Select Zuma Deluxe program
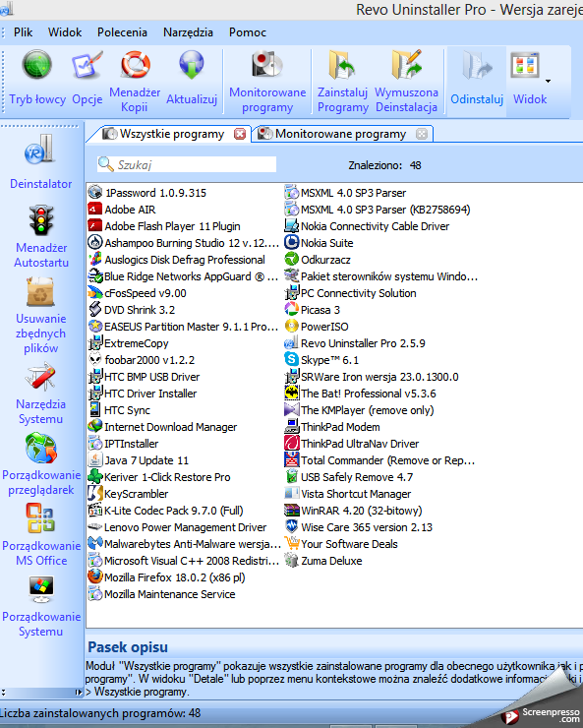Screen dimensions: 583x728 [323, 561]
